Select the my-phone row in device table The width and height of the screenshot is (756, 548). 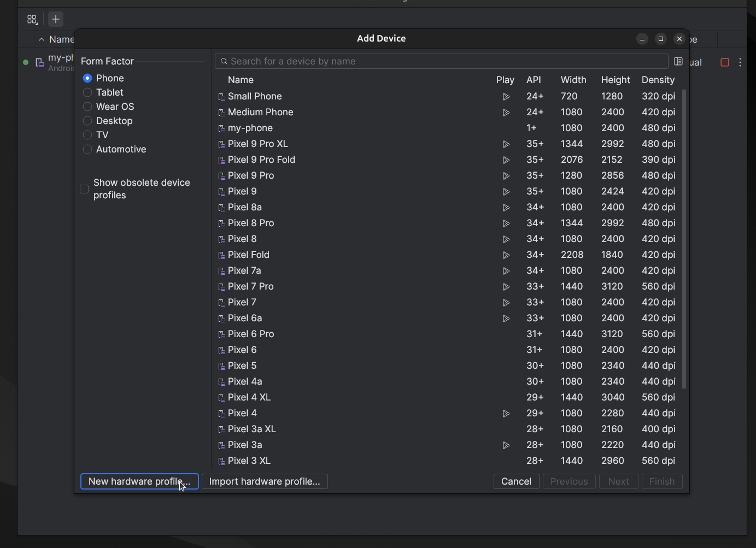pos(448,128)
